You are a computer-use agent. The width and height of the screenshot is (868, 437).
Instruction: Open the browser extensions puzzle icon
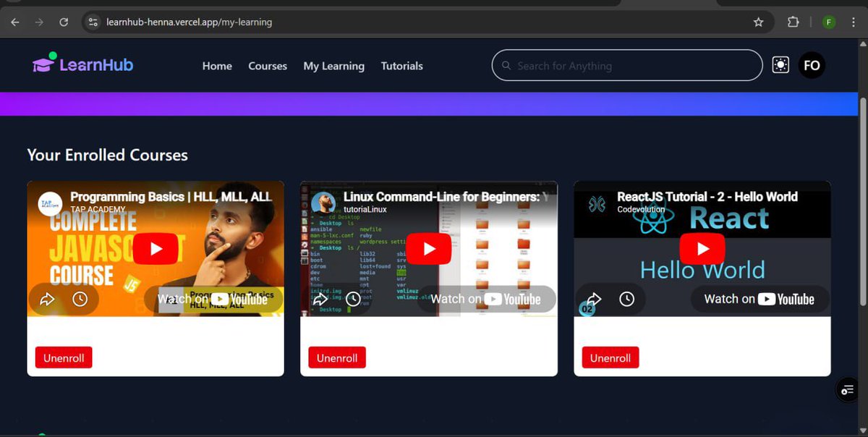793,22
